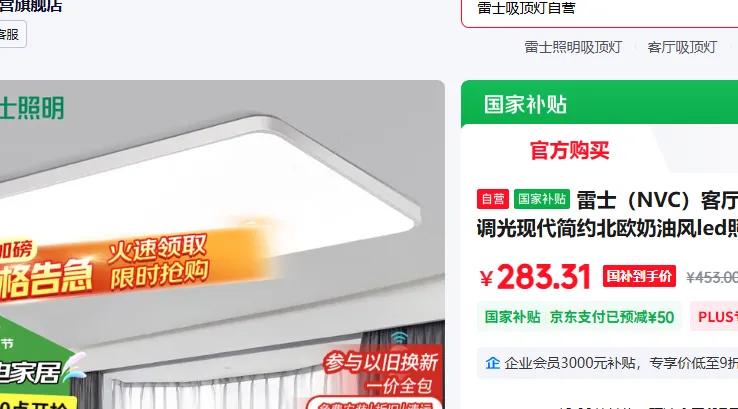Click the 客服 customer service button

10,34
